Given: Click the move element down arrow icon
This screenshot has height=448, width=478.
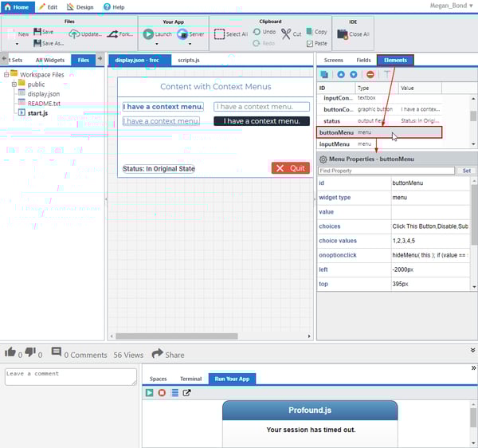Looking at the screenshot, I should pos(354,74).
